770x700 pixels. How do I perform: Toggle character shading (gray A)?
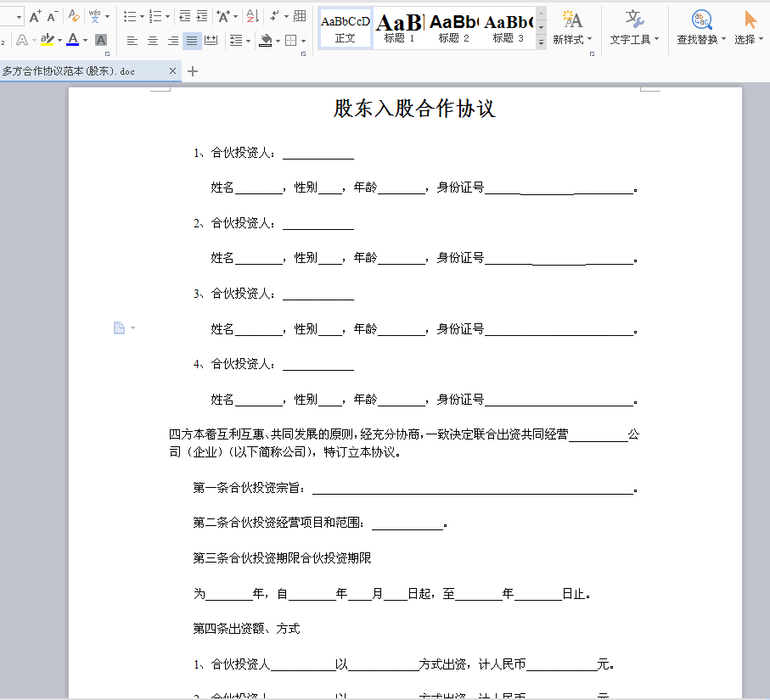[101, 40]
